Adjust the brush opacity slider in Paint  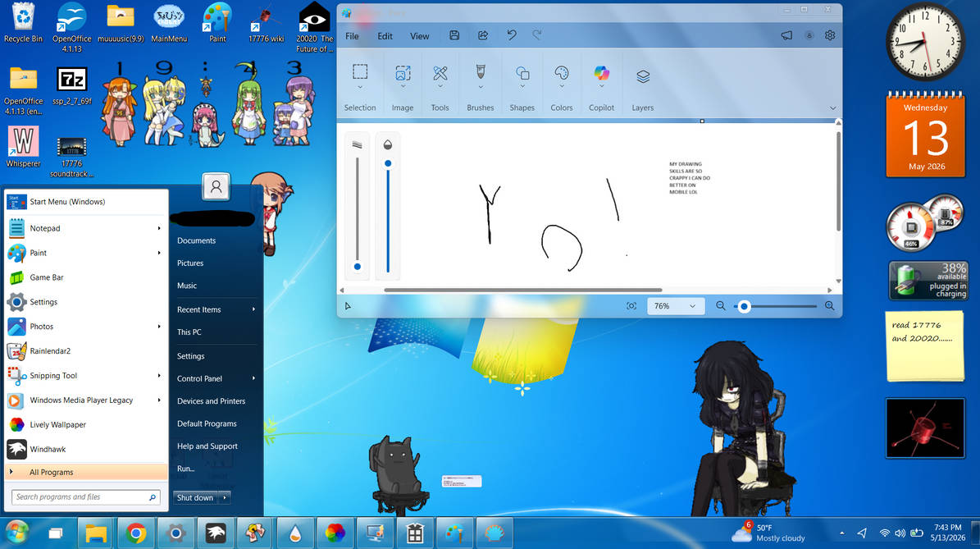388,164
